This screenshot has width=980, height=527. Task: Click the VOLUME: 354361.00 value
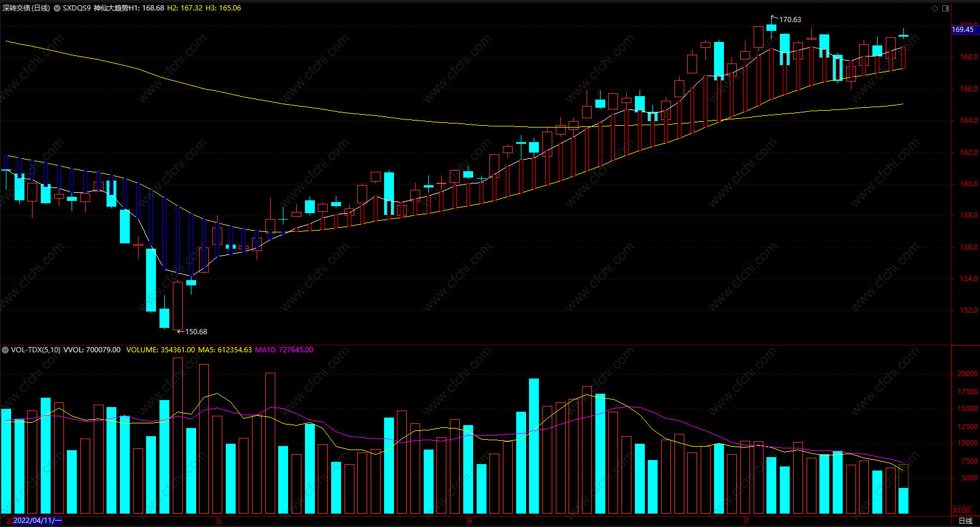pyautogui.click(x=161, y=350)
